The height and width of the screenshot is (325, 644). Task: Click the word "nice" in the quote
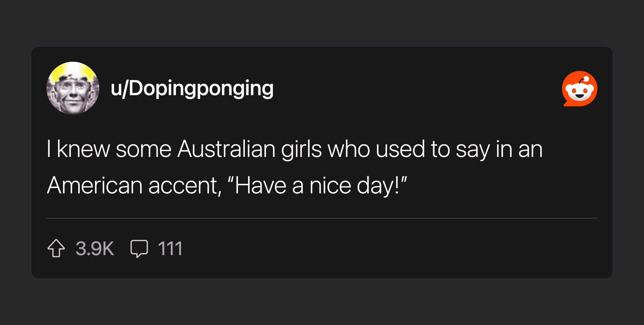pyautogui.click(x=330, y=186)
